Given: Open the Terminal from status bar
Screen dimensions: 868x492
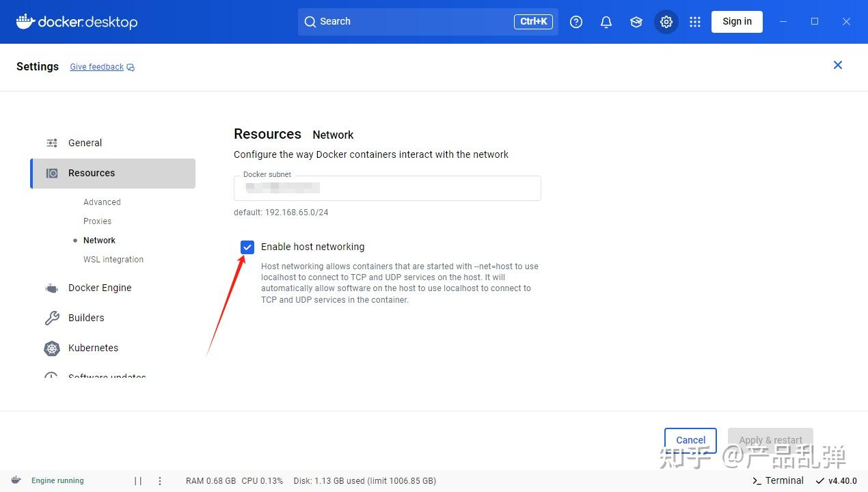Looking at the screenshot, I should 778,480.
